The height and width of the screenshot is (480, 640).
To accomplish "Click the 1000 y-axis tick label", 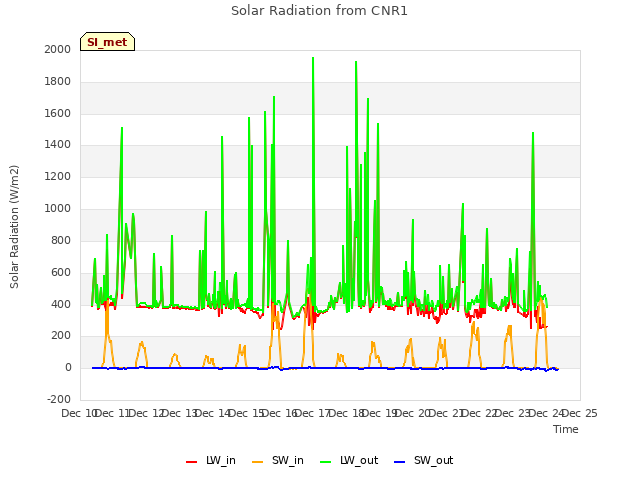I will coord(58,209).
